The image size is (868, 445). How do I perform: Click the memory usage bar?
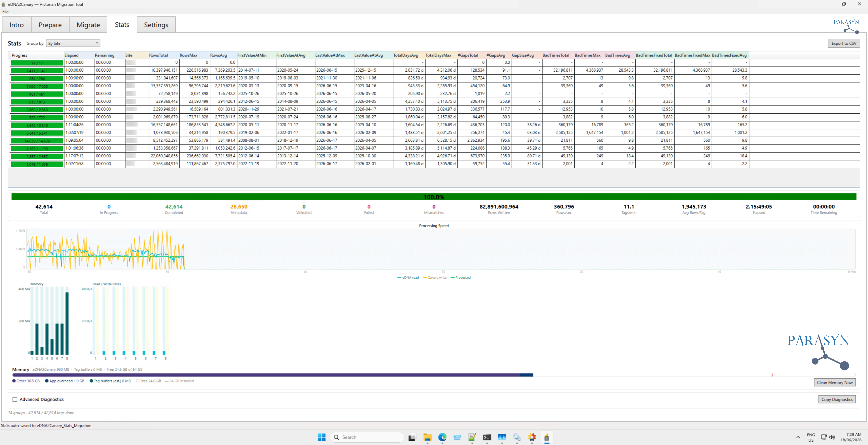[x=434, y=375]
